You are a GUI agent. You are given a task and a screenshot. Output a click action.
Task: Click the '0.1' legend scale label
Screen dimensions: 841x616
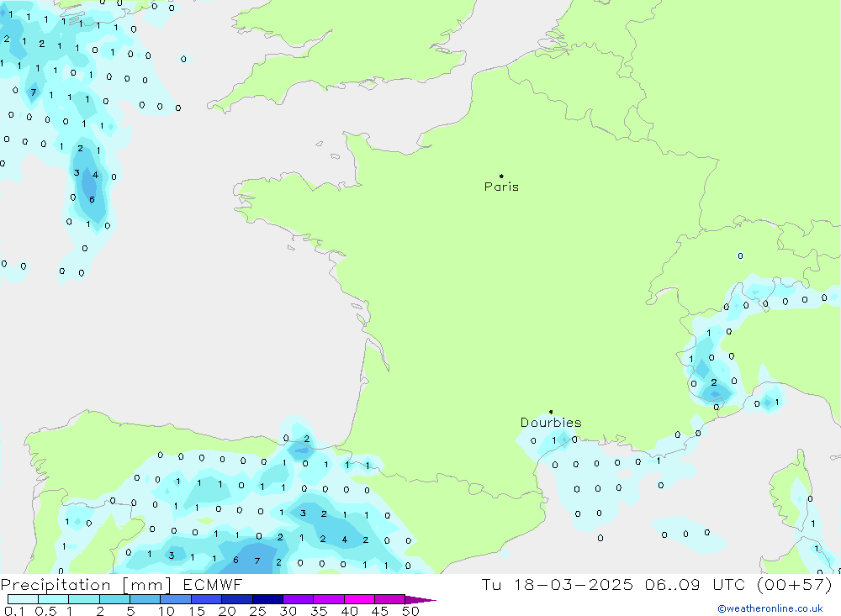pyautogui.click(x=14, y=611)
